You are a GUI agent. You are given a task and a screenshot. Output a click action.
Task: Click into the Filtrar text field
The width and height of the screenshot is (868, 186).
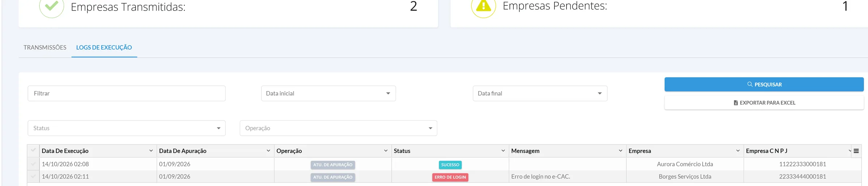click(x=127, y=93)
